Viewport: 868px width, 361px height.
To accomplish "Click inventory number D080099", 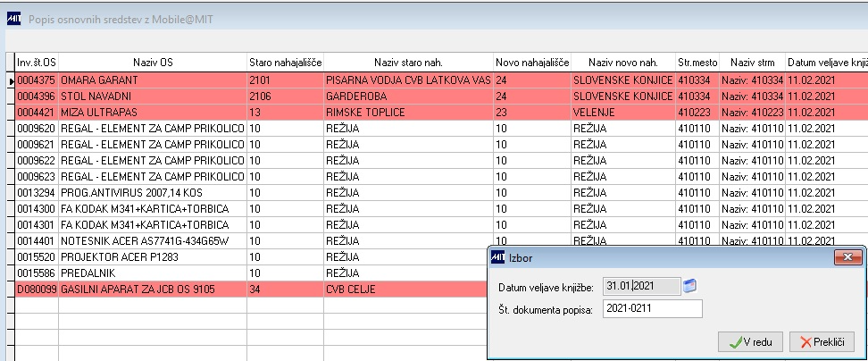I will pyautogui.click(x=37, y=289).
